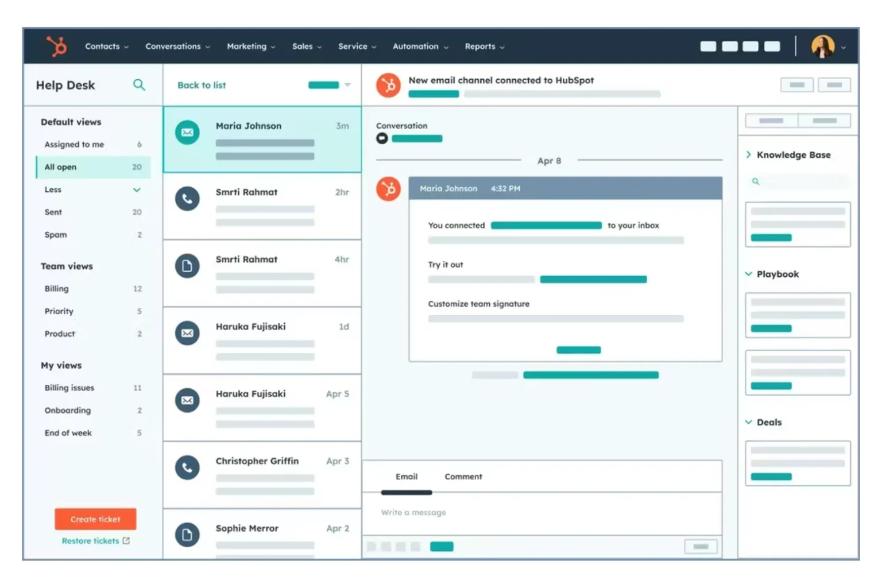Open the Onboarding view
This screenshot has height=588, width=882.
click(x=93, y=410)
